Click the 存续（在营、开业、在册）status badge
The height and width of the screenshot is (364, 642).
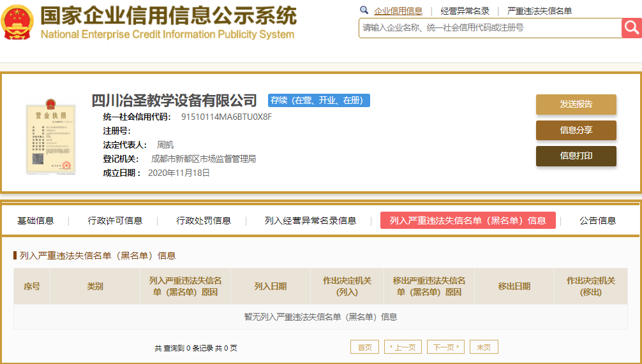(319, 100)
